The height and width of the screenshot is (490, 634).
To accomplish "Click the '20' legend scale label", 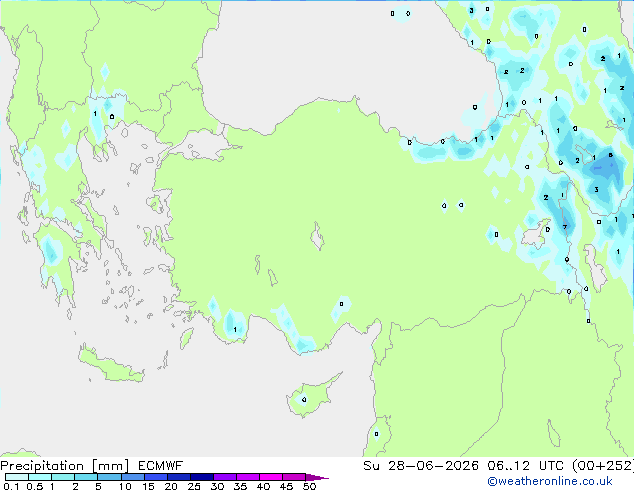I will pos(171,486).
